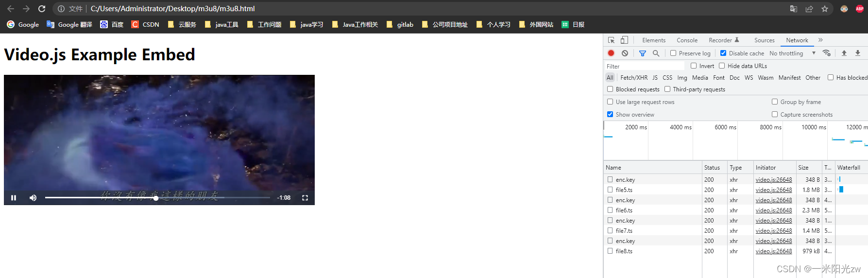Screen dimensions: 868x278
Task: Filter requests by Media type
Action: pos(700,78)
